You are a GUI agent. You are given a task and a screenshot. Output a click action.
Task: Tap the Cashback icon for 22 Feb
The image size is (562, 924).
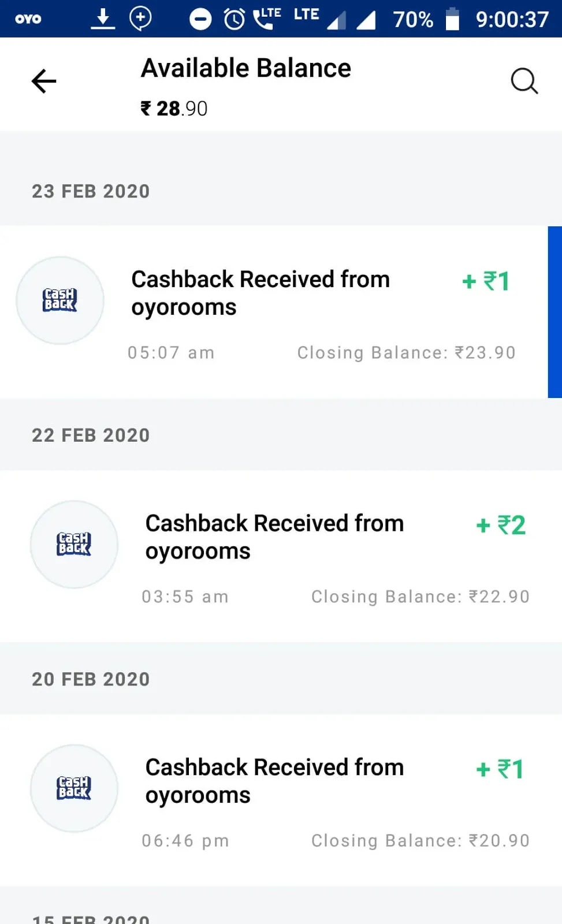tap(74, 545)
